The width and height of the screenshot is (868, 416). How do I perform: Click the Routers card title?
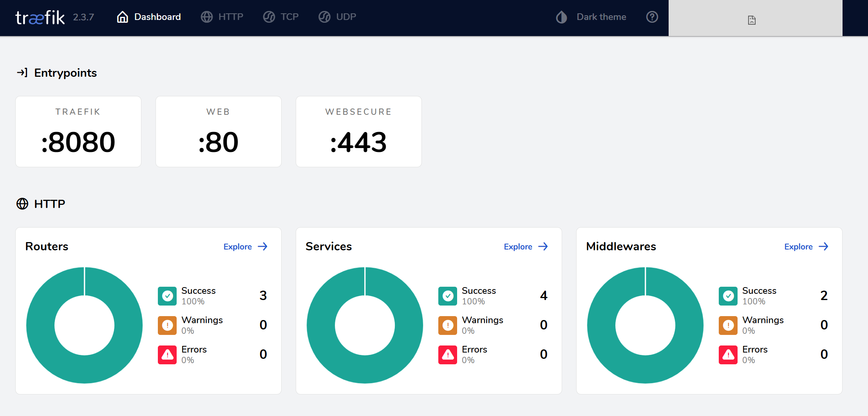pos(47,246)
